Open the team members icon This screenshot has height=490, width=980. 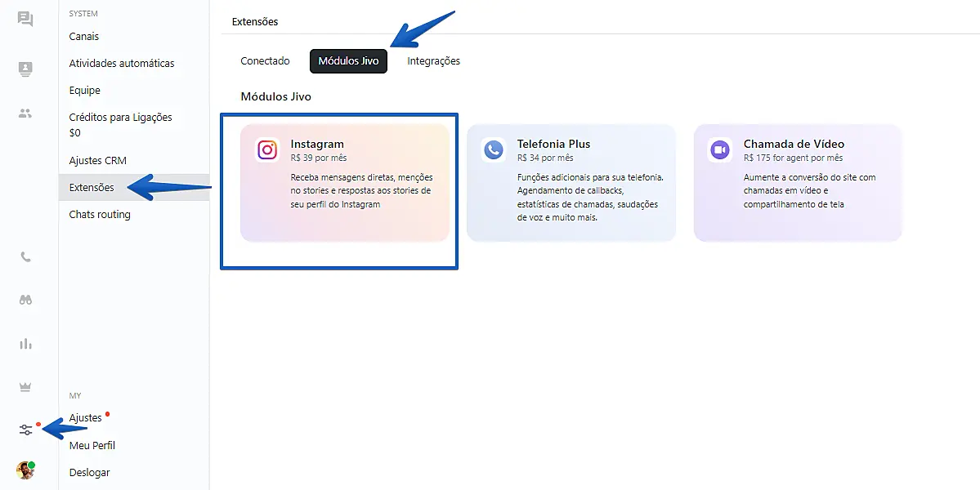25,114
